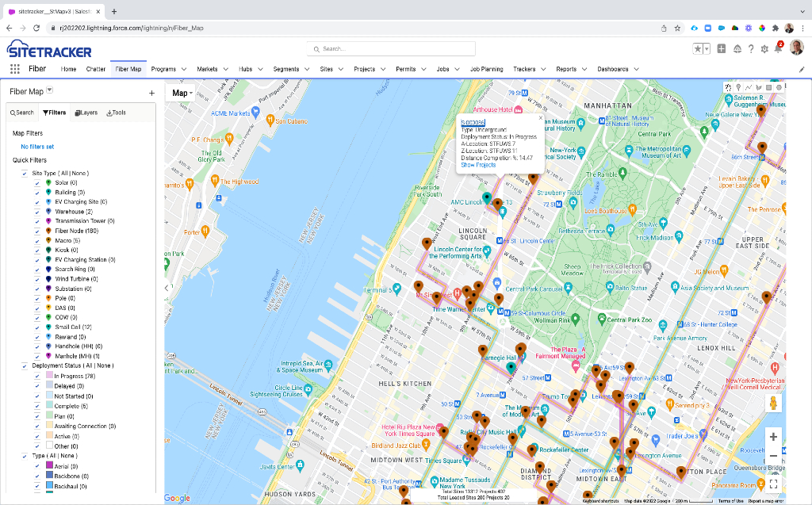
Task: Click All in Site Type filter
Action: pos(64,174)
